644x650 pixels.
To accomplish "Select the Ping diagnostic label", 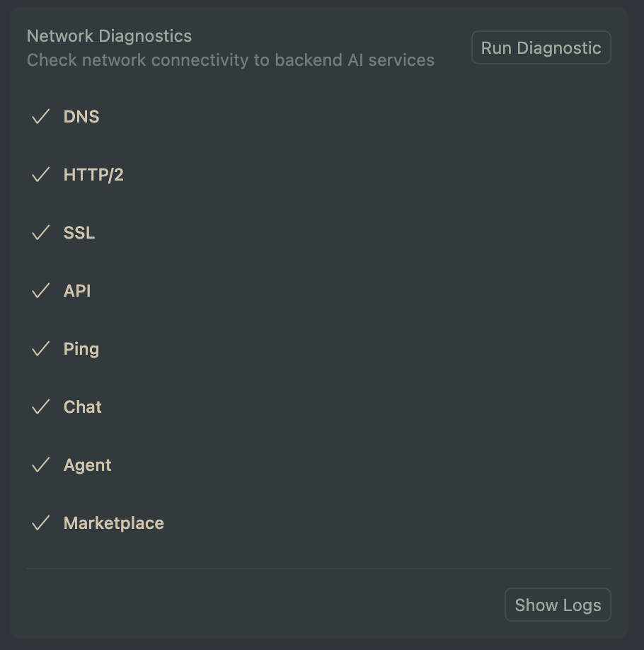I will pos(81,349).
